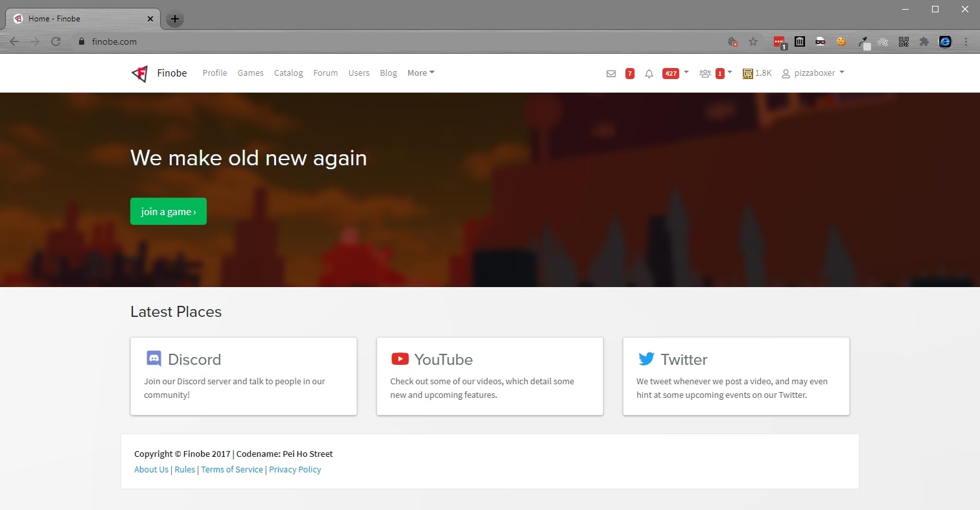The width and height of the screenshot is (980, 510).
Task: Open the eyedropper color picker extension
Action: coord(863,42)
